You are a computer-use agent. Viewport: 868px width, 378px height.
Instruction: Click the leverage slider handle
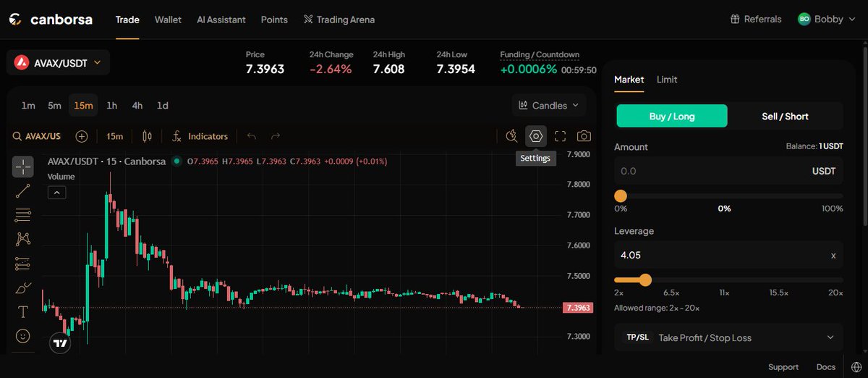pos(645,280)
